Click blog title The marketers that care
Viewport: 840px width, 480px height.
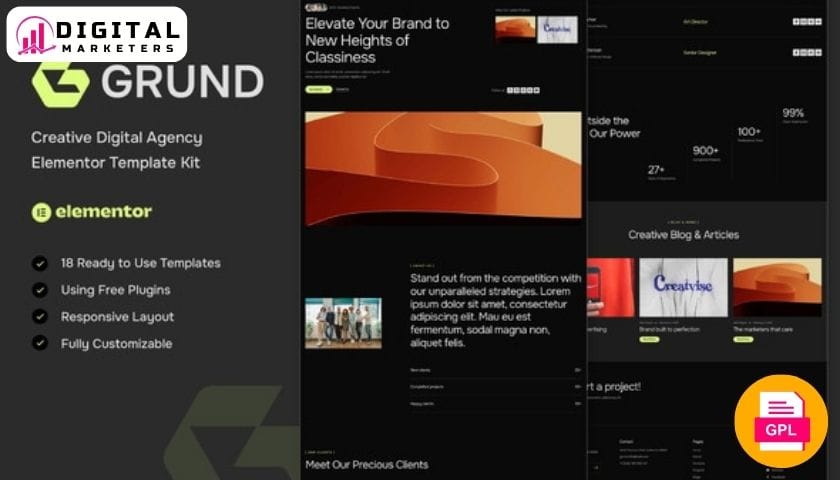(763, 329)
